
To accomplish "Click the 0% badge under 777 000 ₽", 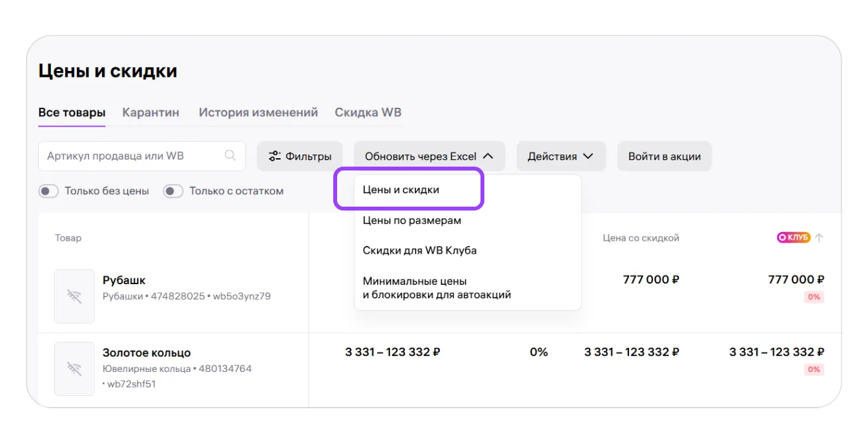I will 814,297.
